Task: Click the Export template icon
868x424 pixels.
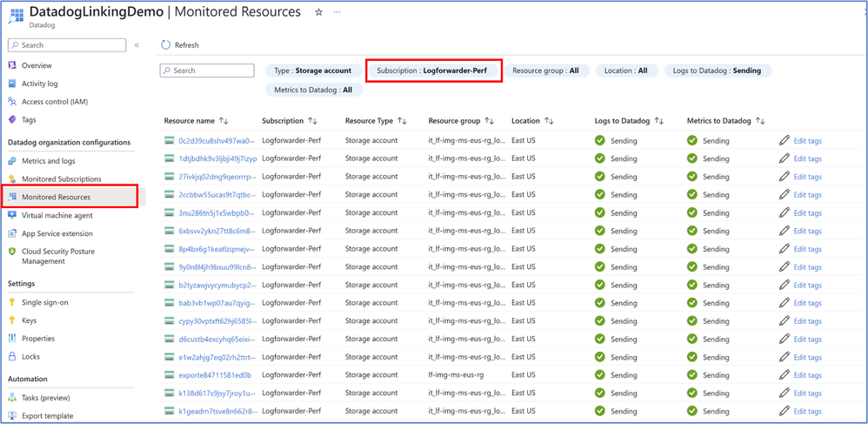Action: tap(12, 415)
